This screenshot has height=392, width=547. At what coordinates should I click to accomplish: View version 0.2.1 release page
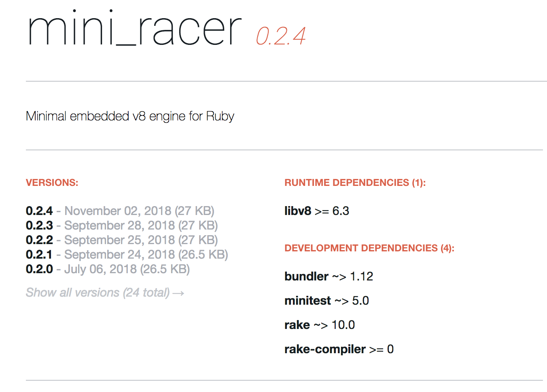pyautogui.click(x=39, y=254)
